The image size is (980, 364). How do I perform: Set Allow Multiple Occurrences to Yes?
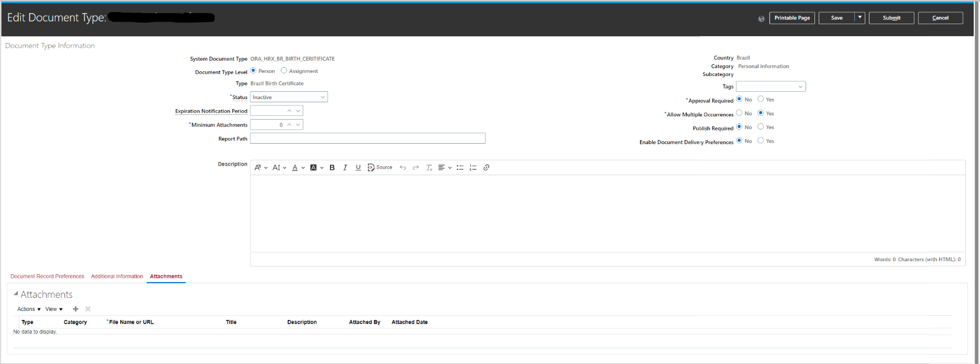[761, 113]
